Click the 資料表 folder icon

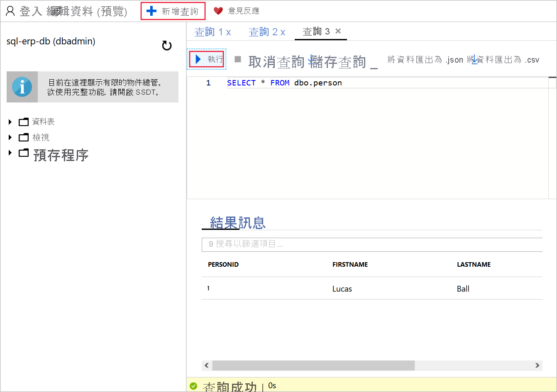click(x=24, y=122)
